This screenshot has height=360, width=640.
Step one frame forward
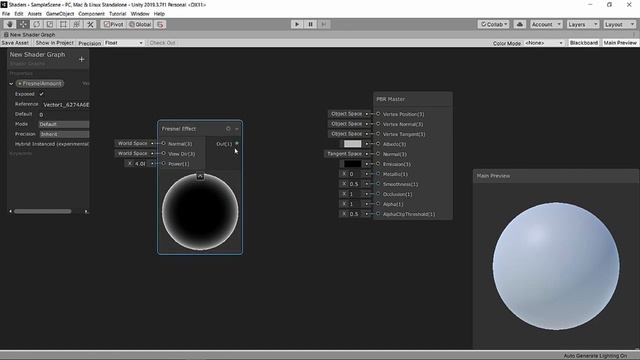point(324,24)
